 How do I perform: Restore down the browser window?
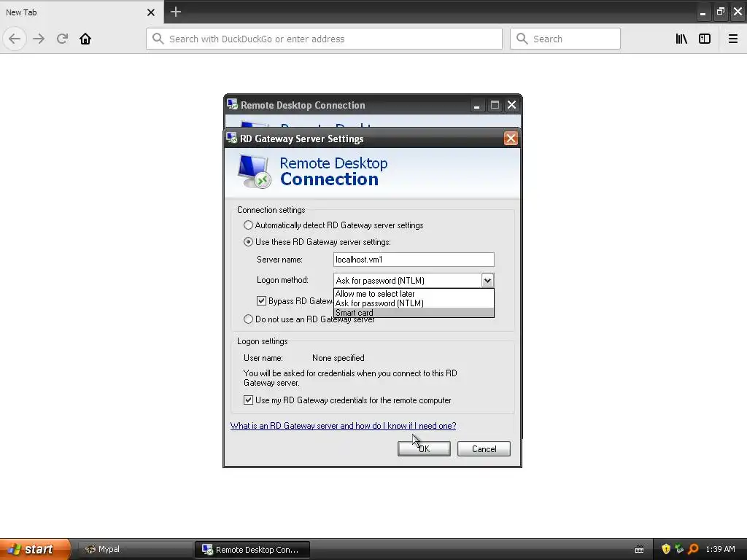click(720, 12)
